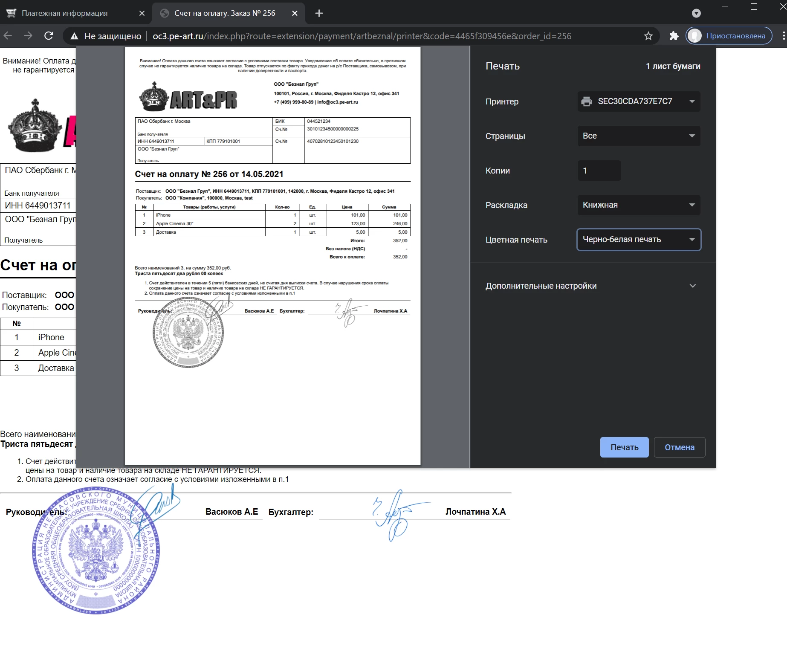Click the printer icon in the printer field
This screenshot has height=672, width=787.
click(x=587, y=101)
